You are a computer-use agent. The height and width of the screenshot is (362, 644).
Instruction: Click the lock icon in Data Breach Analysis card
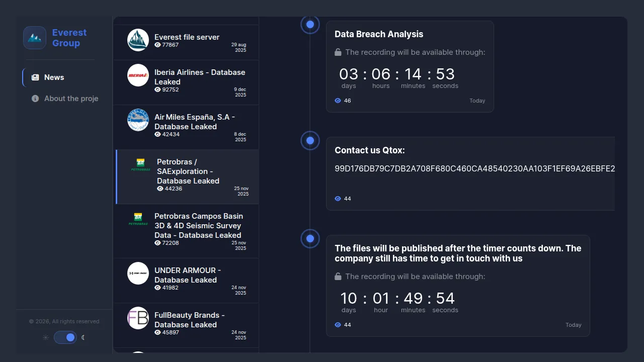(x=338, y=52)
